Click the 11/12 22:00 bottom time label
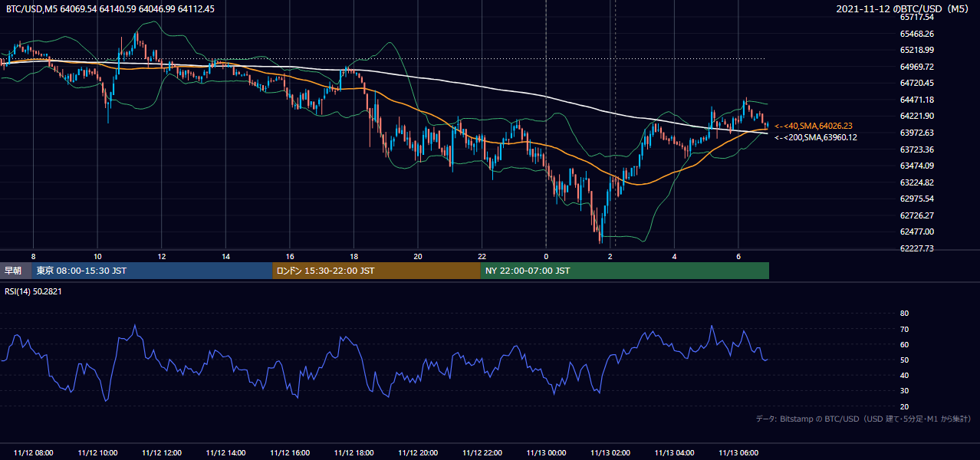Screen dimensions: 980x460 tap(482, 452)
